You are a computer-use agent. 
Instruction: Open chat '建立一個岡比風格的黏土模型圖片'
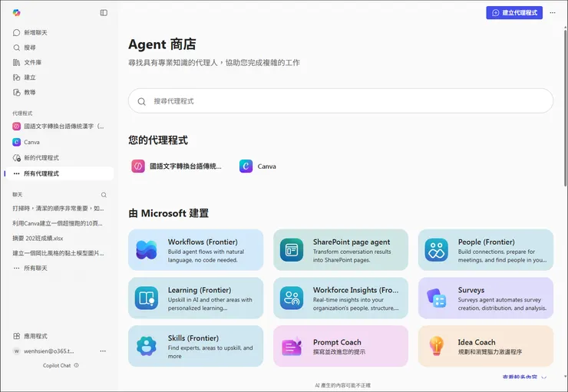(x=58, y=253)
